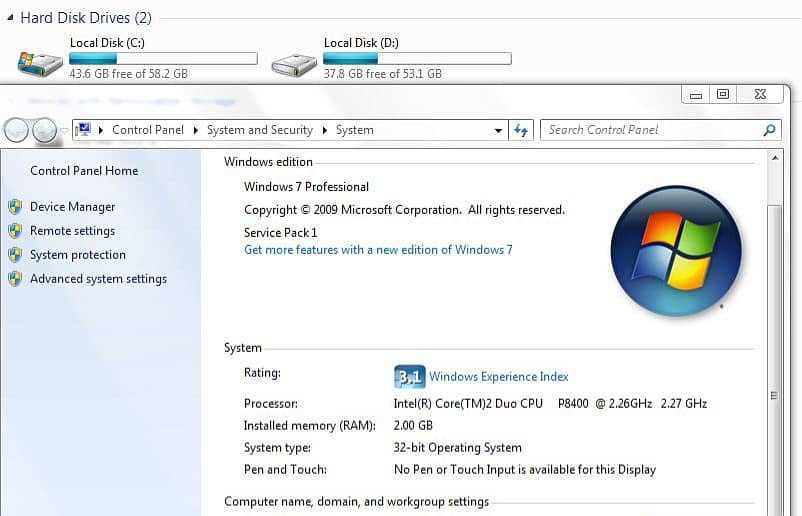Click Get more features with new edition link
Viewport: 802px width, 516px height.
coord(378,250)
